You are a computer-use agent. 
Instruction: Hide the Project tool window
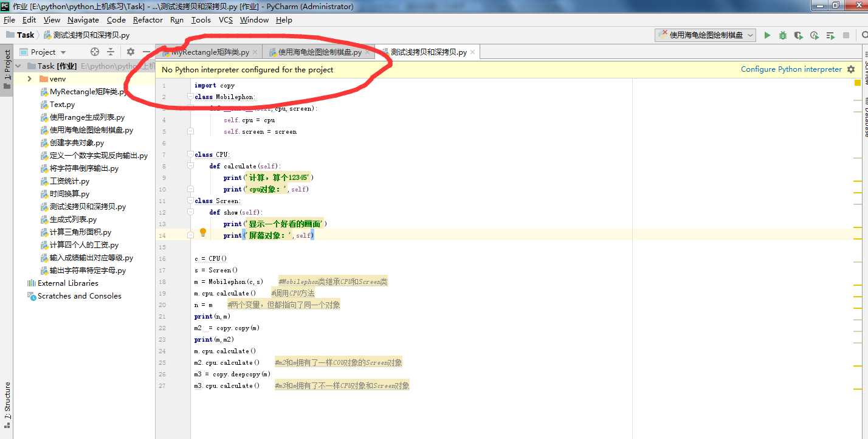click(146, 52)
